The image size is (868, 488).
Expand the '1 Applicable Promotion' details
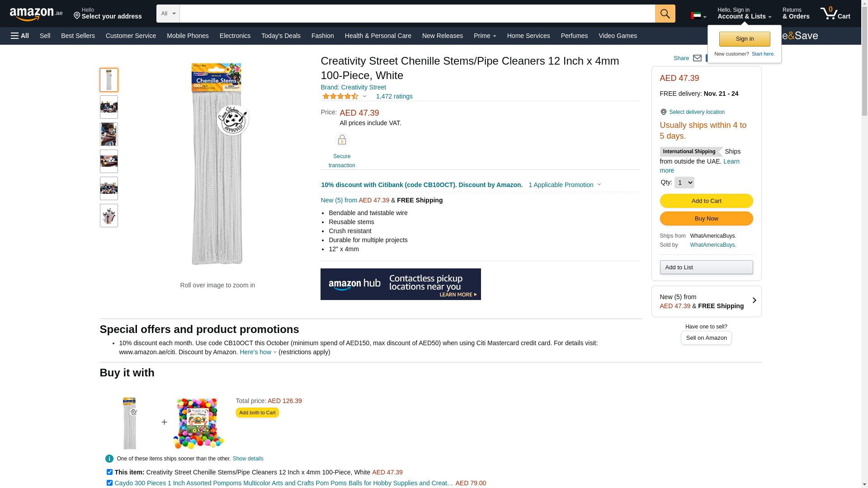point(564,185)
